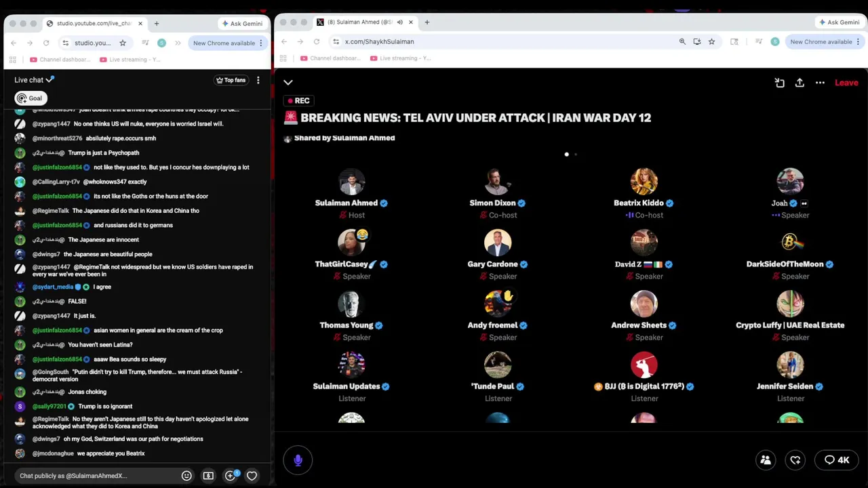
Task: Open the 4K comments bubble
Action: [837, 460]
